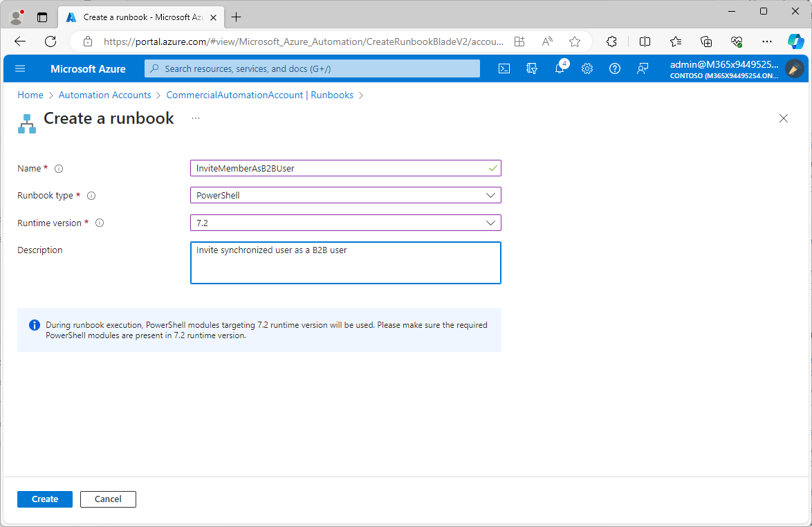Open the Runtime version dropdown
This screenshot has height=527, width=812.
(491, 223)
